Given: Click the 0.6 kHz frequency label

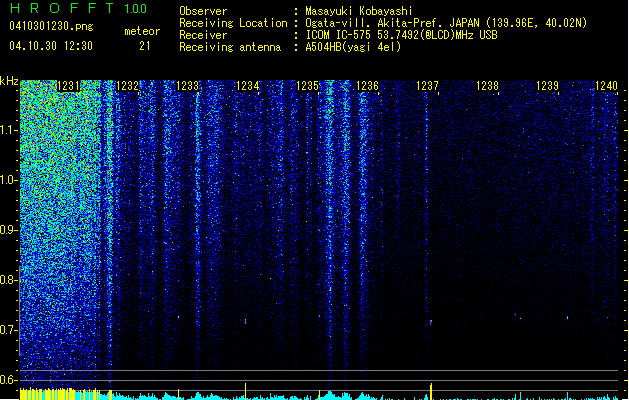Looking at the screenshot, I should point(9,380).
